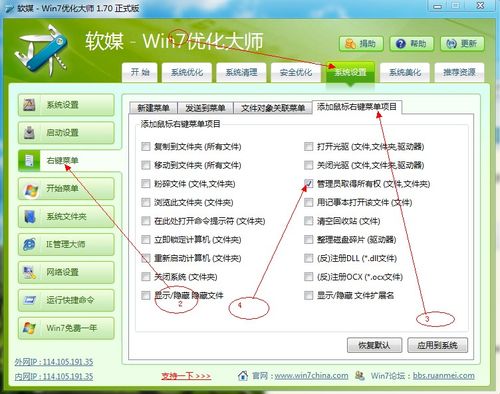Click the 恢复默认 button
Screen dimensions: 500x394
coord(374,345)
